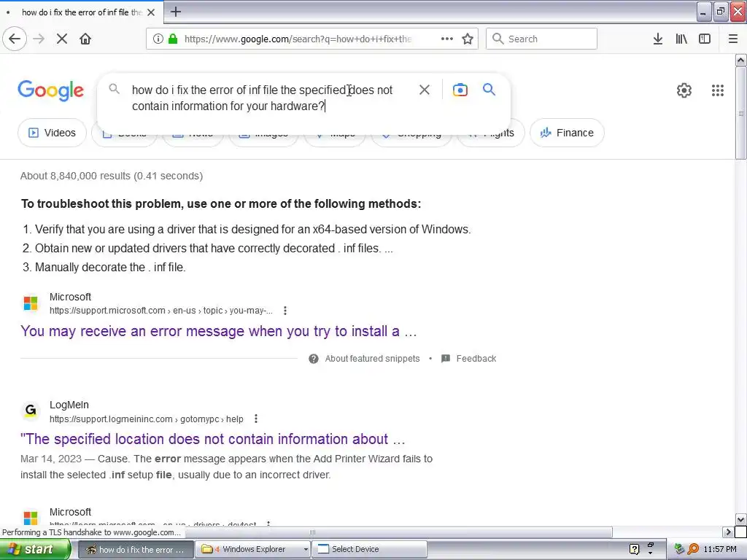Send Feedback on the featured snippet

[x=476, y=359]
